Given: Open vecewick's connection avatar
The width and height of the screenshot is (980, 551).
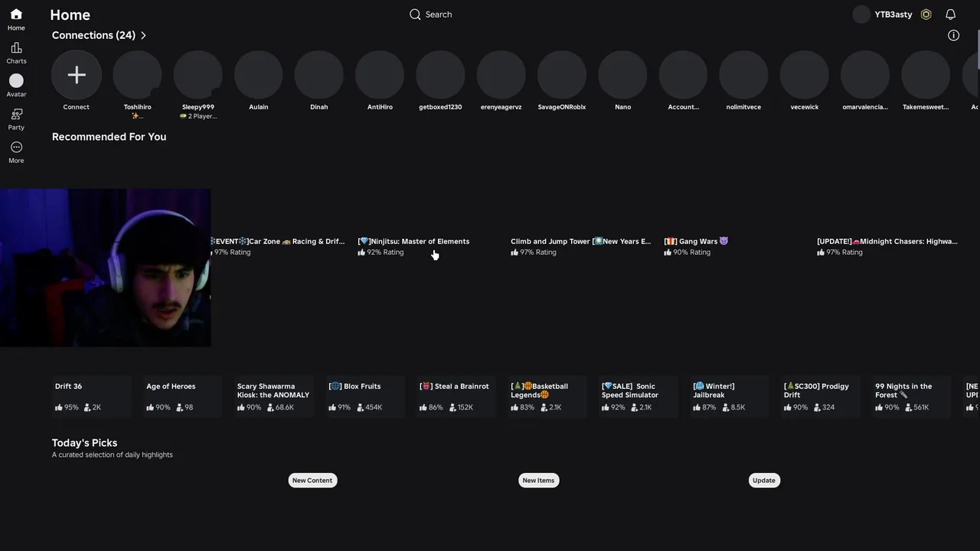Looking at the screenshot, I should pos(805,75).
